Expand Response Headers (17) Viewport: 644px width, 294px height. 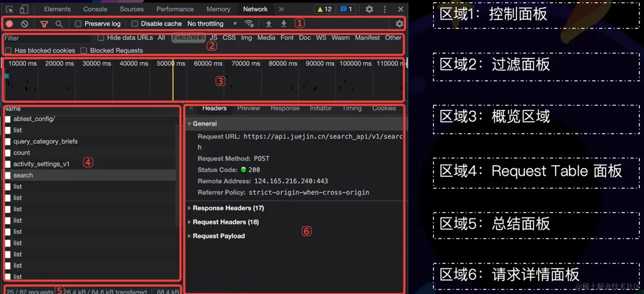(189, 208)
